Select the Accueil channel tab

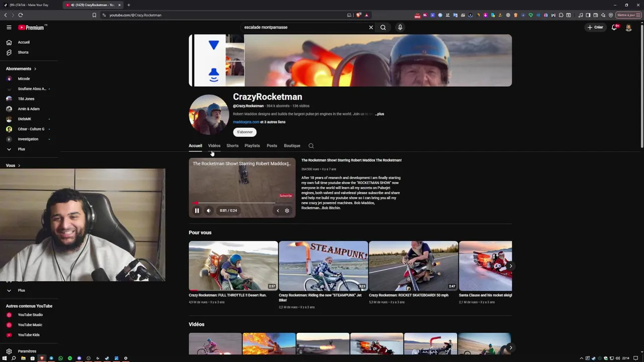pyautogui.click(x=195, y=146)
